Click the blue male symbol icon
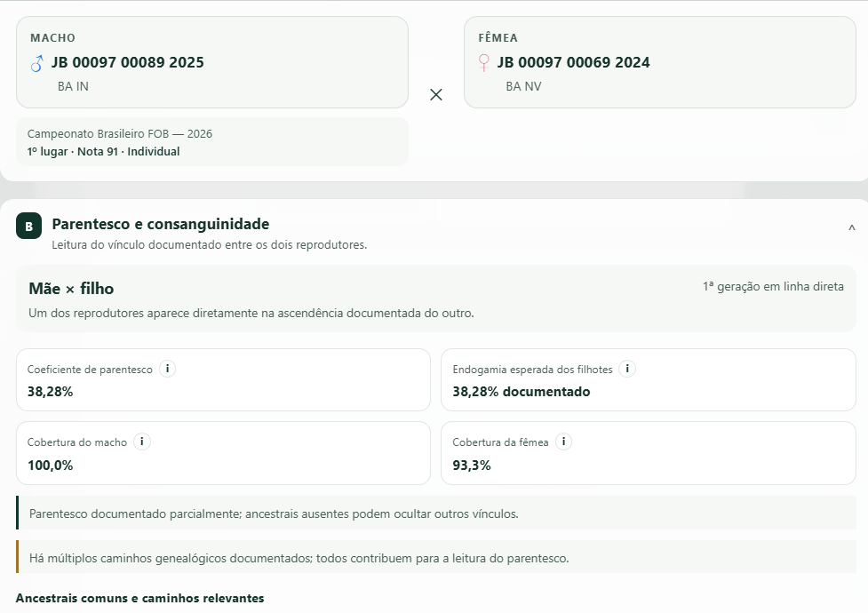The width and height of the screenshot is (868, 613). tap(37, 63)
